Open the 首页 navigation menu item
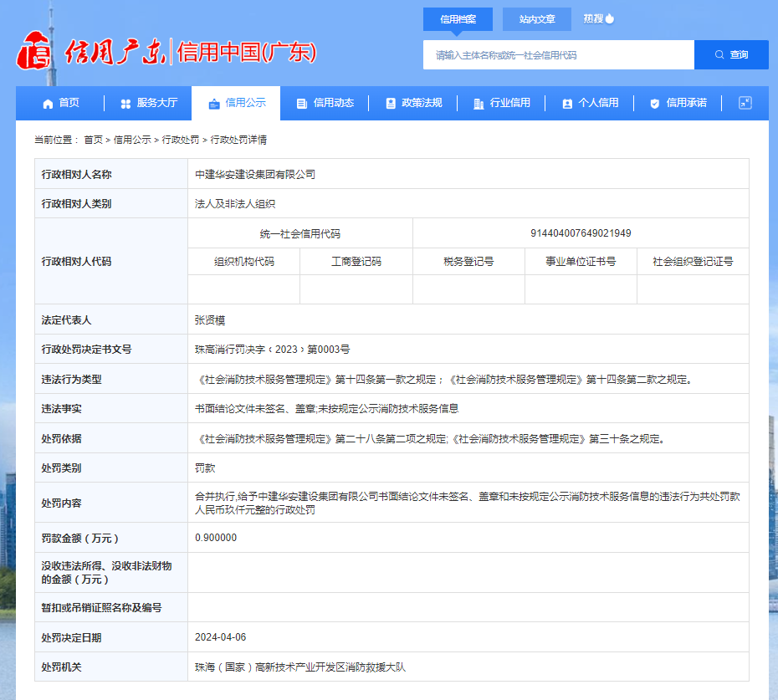 tap(61, 103)
